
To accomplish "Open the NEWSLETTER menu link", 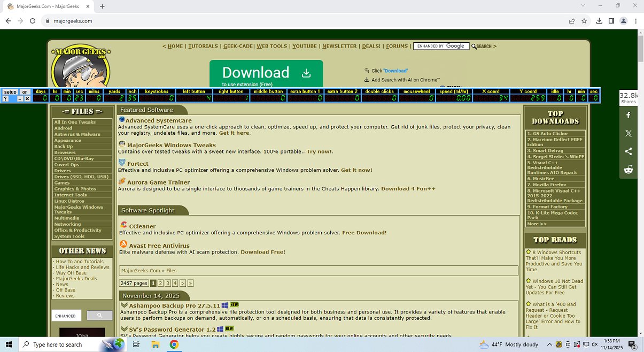I will pos(339,46).
